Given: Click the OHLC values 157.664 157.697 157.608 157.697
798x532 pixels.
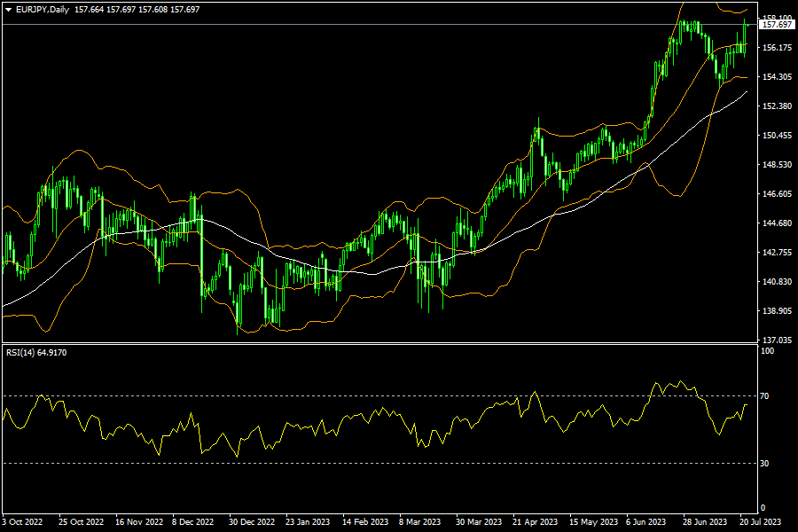Looking at the screenshot, I should coord(137,10).
